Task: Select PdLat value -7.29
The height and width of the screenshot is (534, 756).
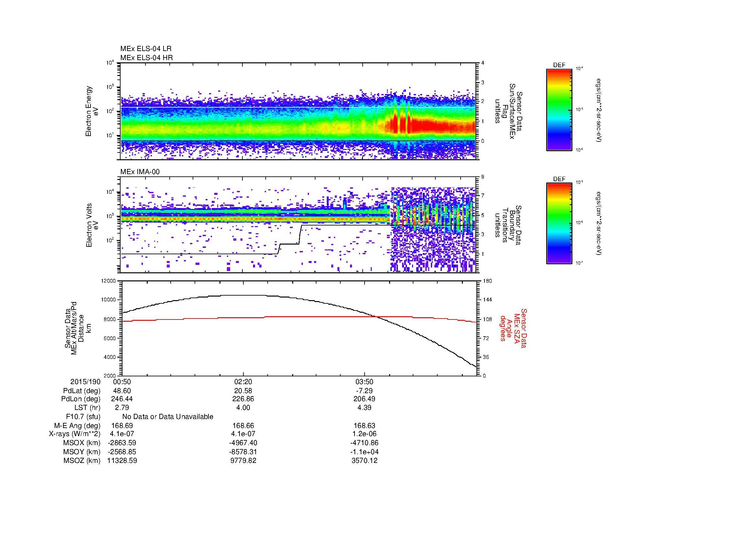Action: point(365,391)
